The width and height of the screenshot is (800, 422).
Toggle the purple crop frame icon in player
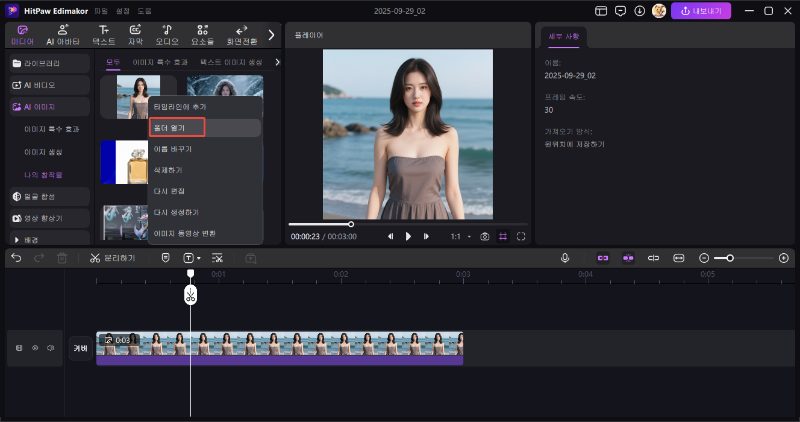coord(503,236)
